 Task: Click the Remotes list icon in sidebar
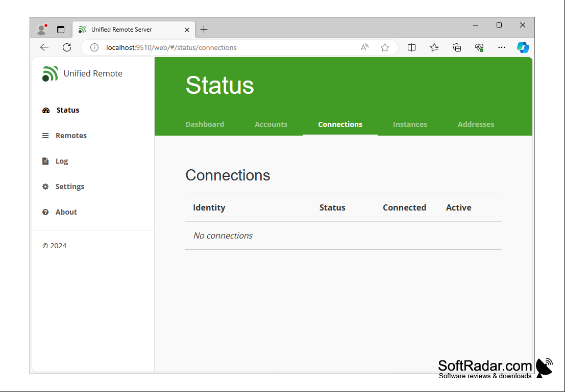click(x=45, y=136)
